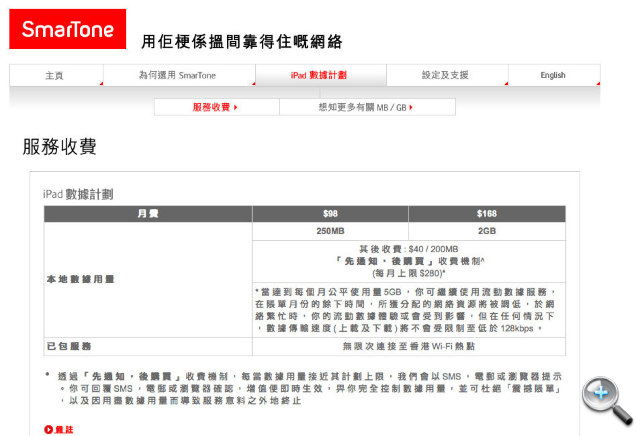The image size is (640, 436).
Task: Click the 本地數據用量 row label
Action: coord(80,279)
